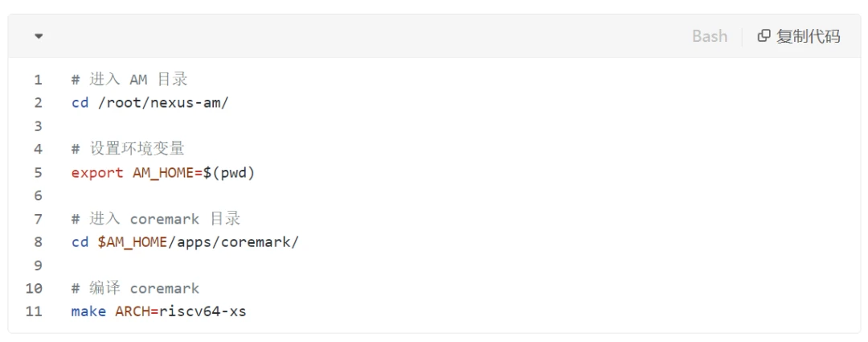Click the comment '# 编译 coremark'
Image resolution: width=868 pixels, height=342 pixels.
click(x=135, y=289)
